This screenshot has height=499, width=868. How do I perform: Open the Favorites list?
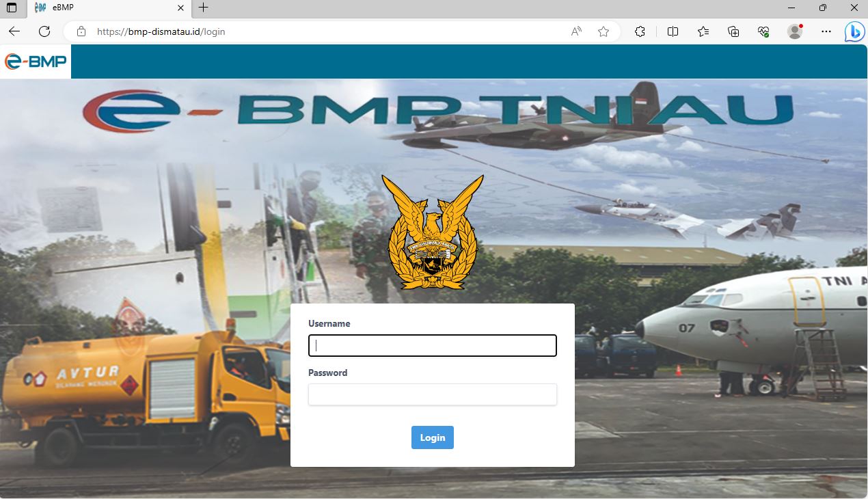tap(703, 31)
